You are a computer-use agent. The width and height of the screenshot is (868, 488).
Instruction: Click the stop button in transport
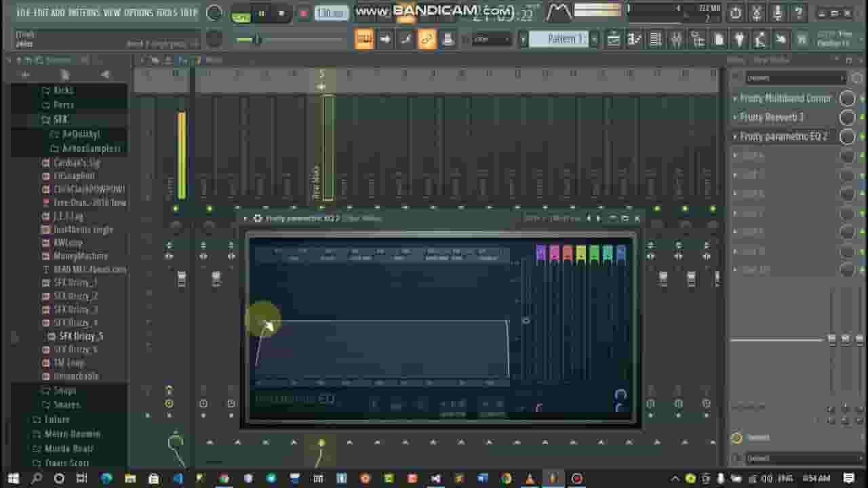(281, 14)
